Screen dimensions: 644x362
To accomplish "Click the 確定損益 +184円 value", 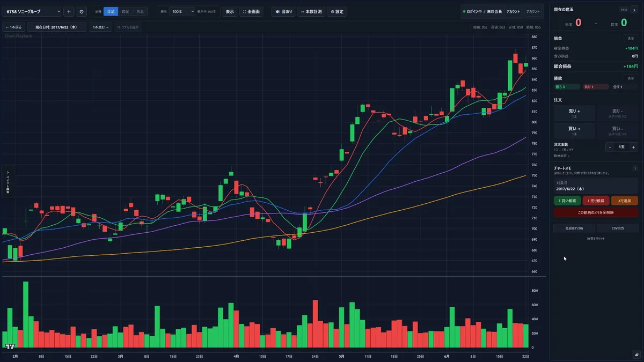I will click(x=632, y=48).
